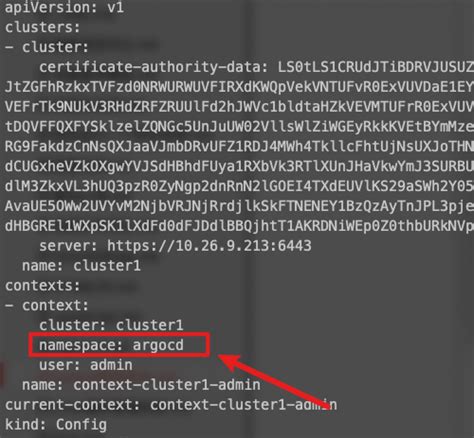Click the '- context:' list item
Screen dimensions: 474x438
pos(47,305)
